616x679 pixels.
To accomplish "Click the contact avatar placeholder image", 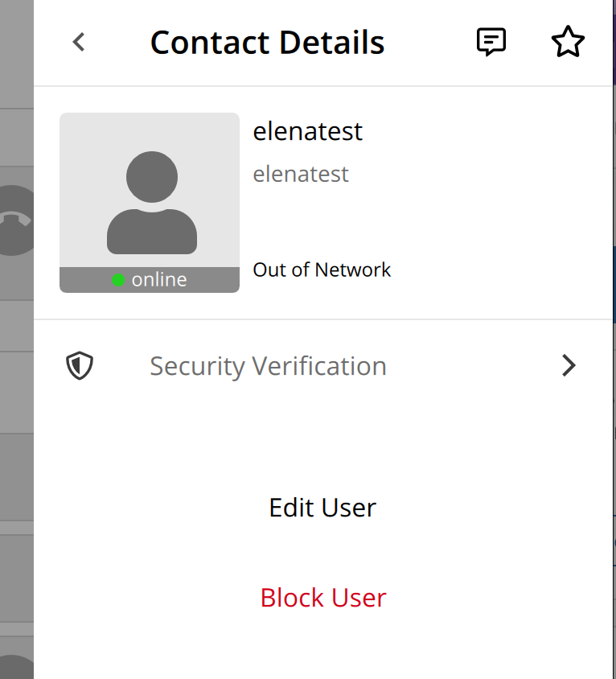I will click(150, 190).
